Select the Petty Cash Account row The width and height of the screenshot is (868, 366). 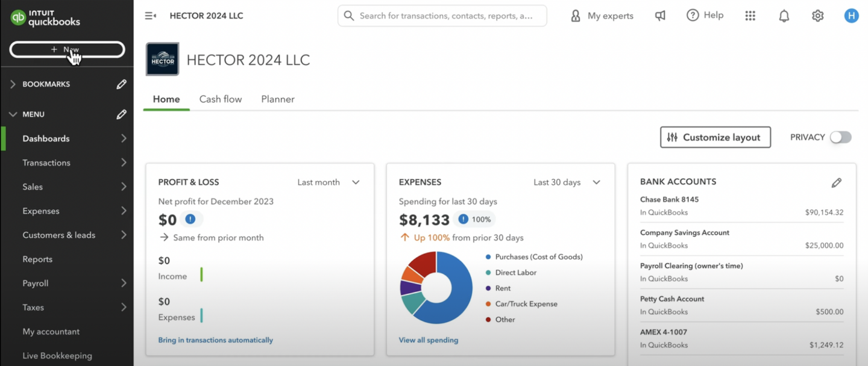tap(741, 305)
